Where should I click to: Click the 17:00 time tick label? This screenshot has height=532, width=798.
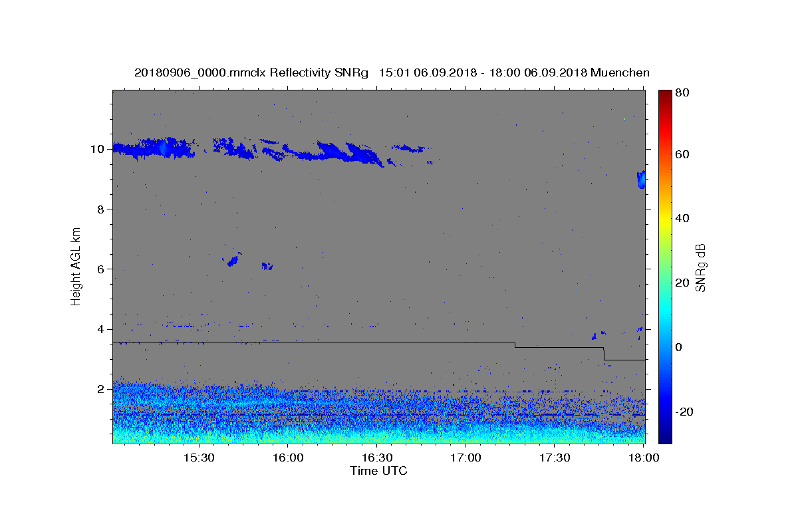tap(465, 458)
